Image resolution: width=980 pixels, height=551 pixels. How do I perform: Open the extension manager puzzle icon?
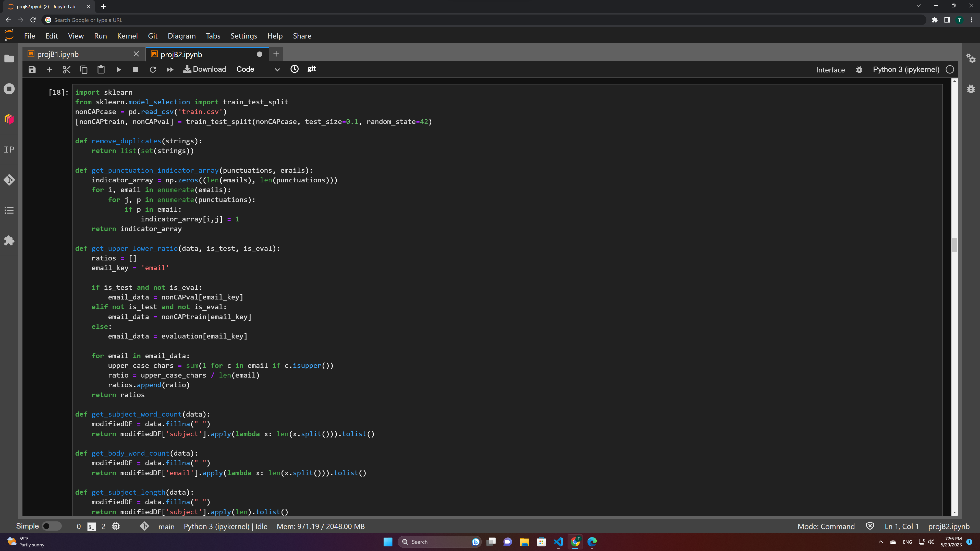9,241
